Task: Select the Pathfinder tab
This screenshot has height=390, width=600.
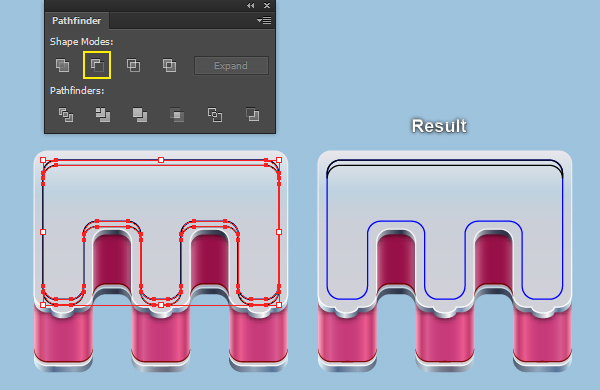Action: point(77,21)
